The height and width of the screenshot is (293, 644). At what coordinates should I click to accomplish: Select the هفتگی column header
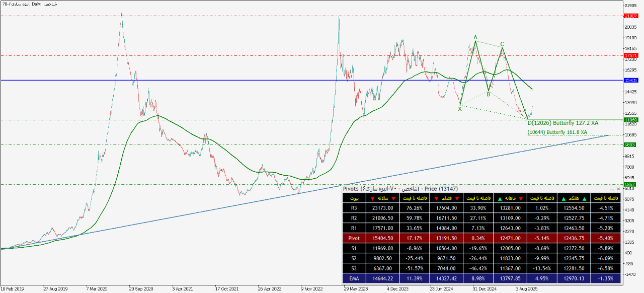pos(575,200)
